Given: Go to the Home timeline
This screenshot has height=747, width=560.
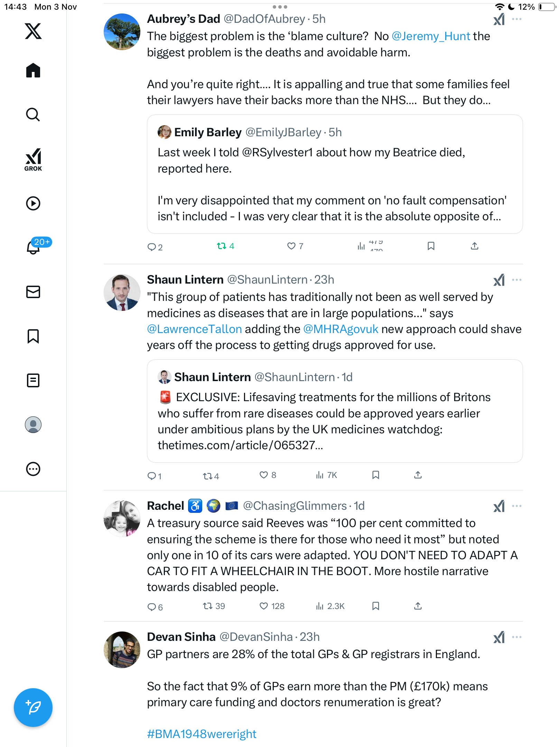Looking at the screenshot, I should [33, 71].
